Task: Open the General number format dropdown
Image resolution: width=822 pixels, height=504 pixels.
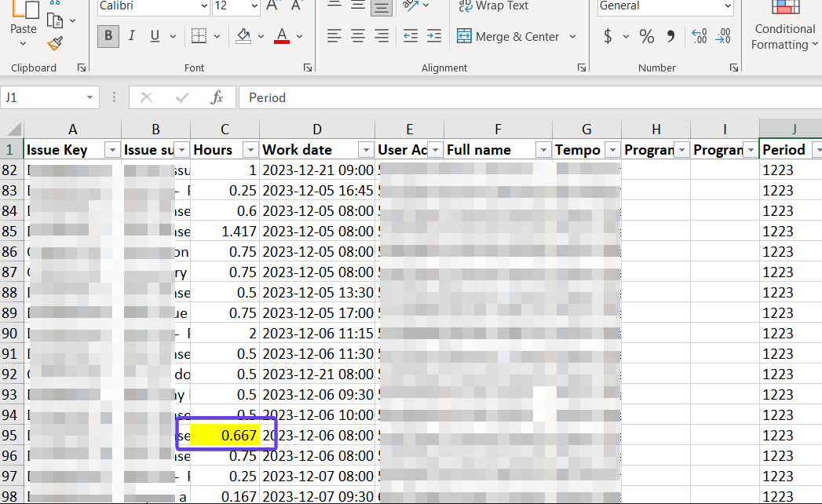Action: click(726, 6)
